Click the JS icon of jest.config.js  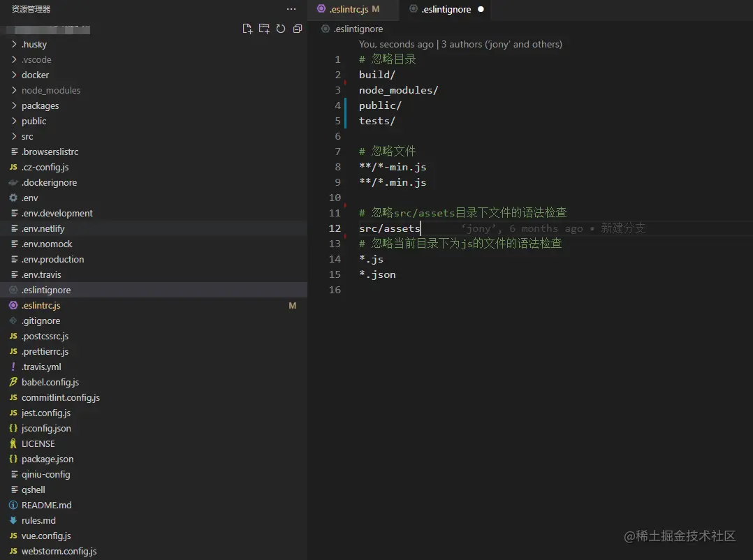tap(13, 413)
